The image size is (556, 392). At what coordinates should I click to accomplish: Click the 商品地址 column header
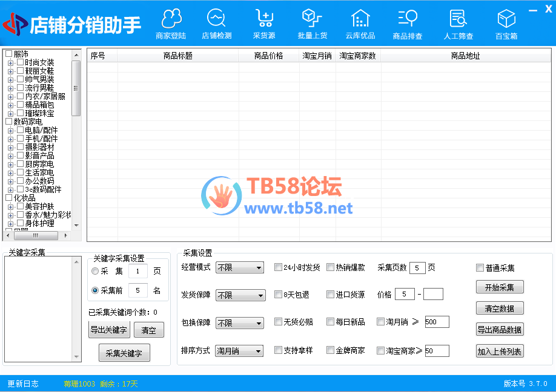click(466, 56)
